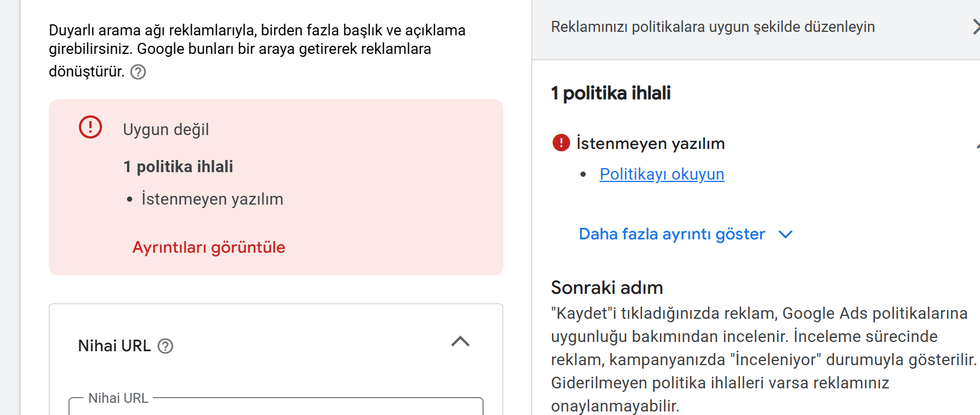This screenshot has height=415, width=980.
Task: Click the "Sonraki adım" heading
Action: click(607, 287)
